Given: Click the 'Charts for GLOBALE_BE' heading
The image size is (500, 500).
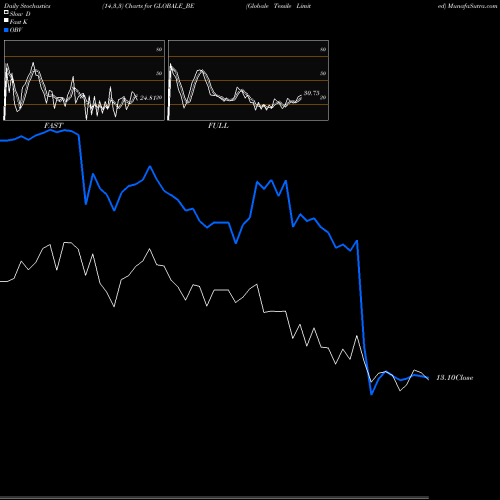Looking at the screenshot, I should click(x=159, y=6).
